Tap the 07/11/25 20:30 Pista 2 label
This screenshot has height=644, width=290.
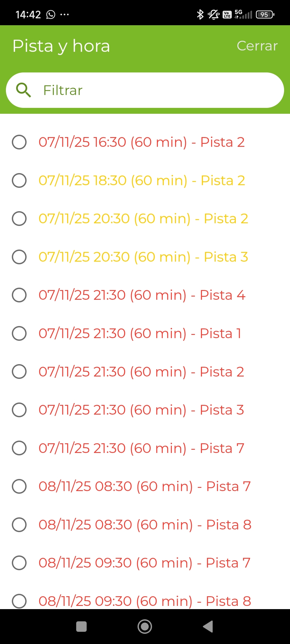143,218
